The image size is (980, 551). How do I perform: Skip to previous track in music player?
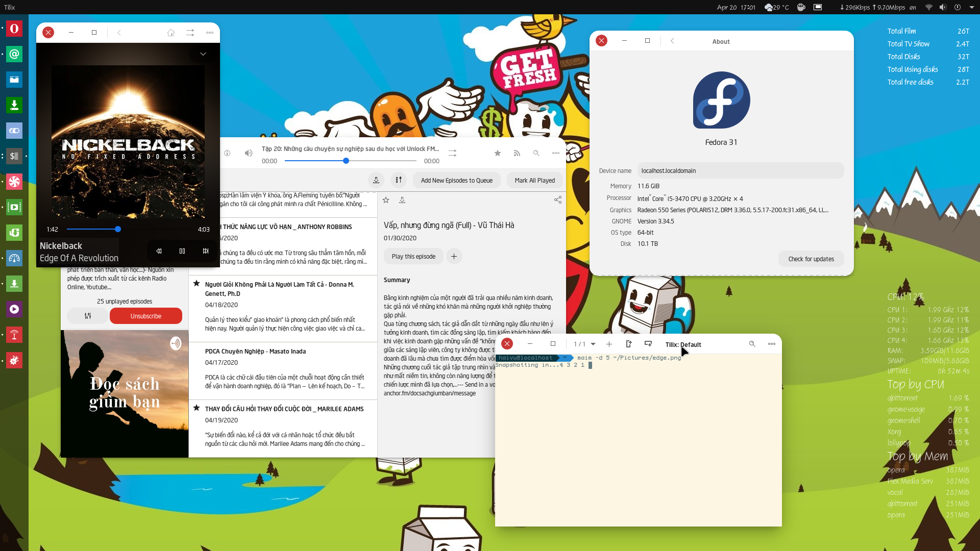(x=159, y=251)
